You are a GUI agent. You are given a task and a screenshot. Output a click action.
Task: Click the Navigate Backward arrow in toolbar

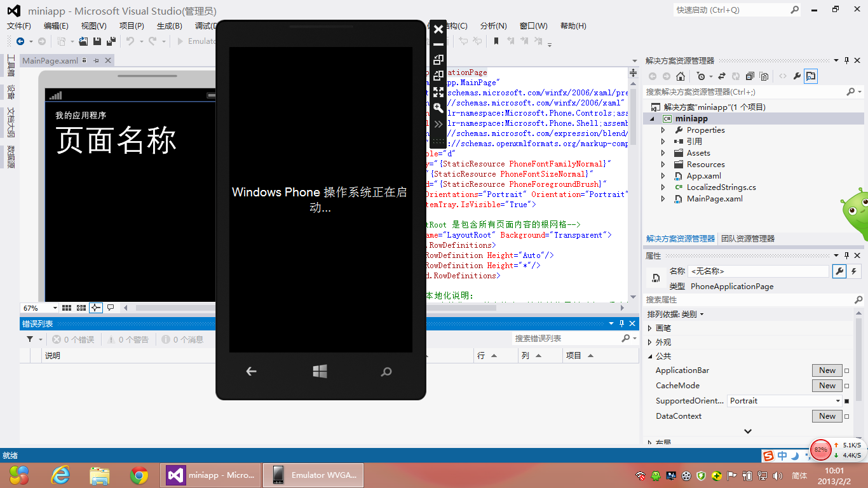[x=20, y=41]
